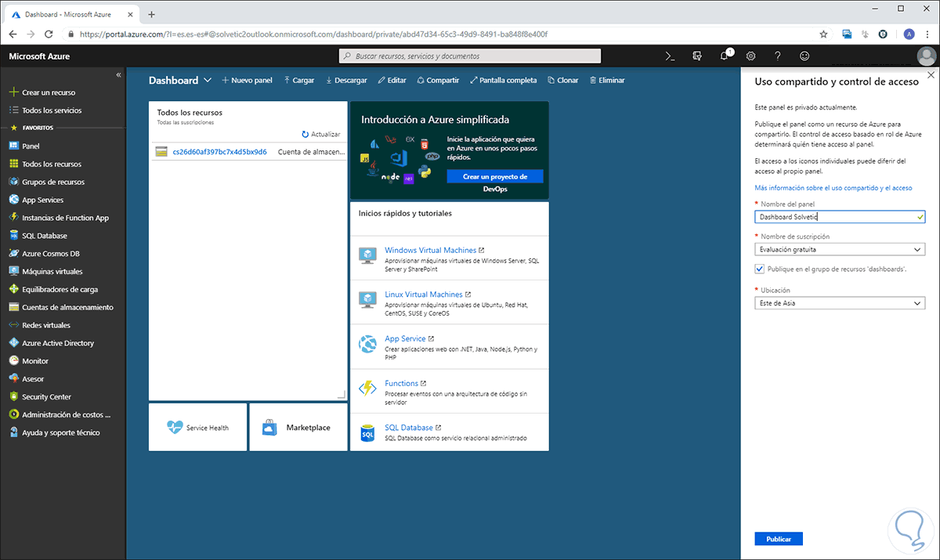Click Compartir in the dashboard toolbar
Image resolution: width=940 pixels, height=560 pixels.
438,80
